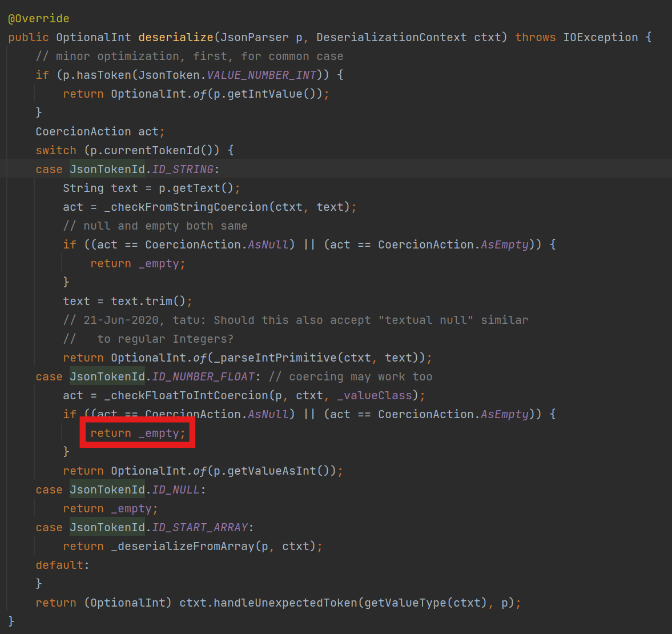Select the ID_NUMBER_FLOAT constant
672x634 pixels.
203,377
